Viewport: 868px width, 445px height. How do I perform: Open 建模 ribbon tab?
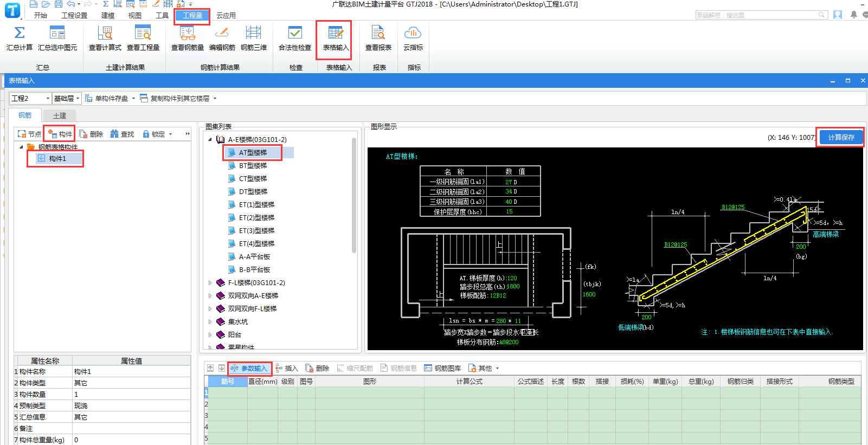tap(108, 15)
